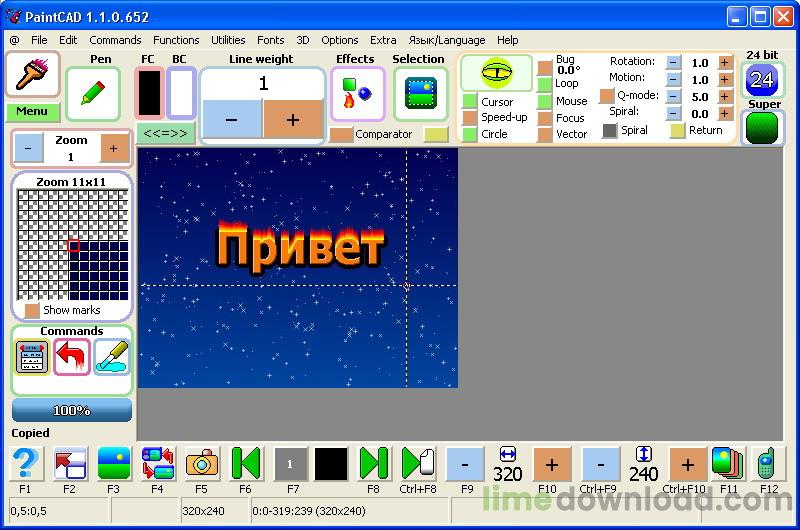
Task: Click the height arrows icon above 240
Action: coord(644,453)
